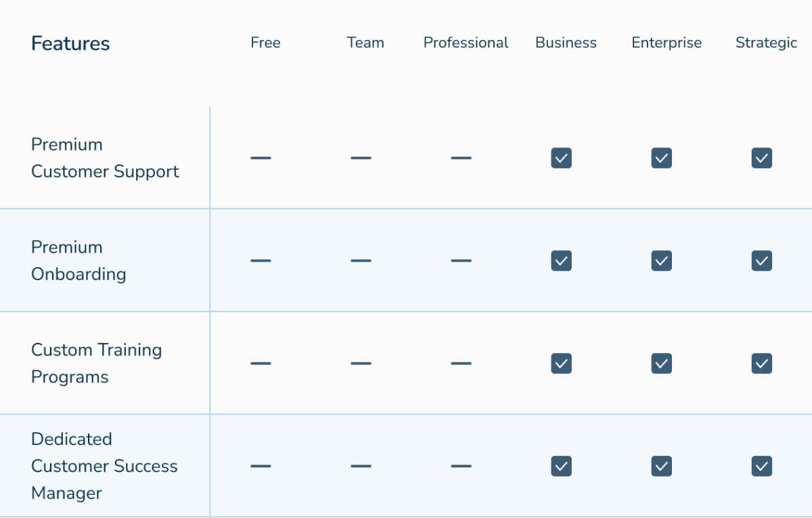Select the Business plan column header
812x518 pixels.
coord(566,43)
